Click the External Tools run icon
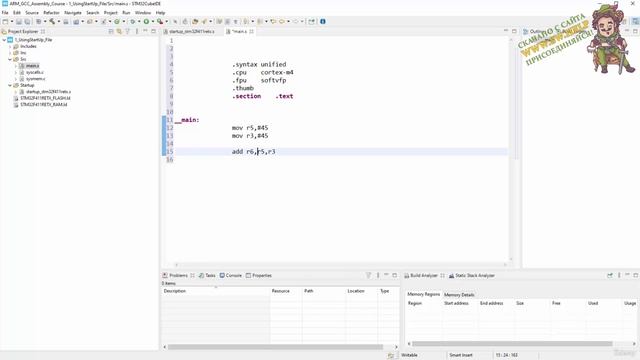Image resolution: width=640 pixels, height=360 pixels. click(160, 22)
